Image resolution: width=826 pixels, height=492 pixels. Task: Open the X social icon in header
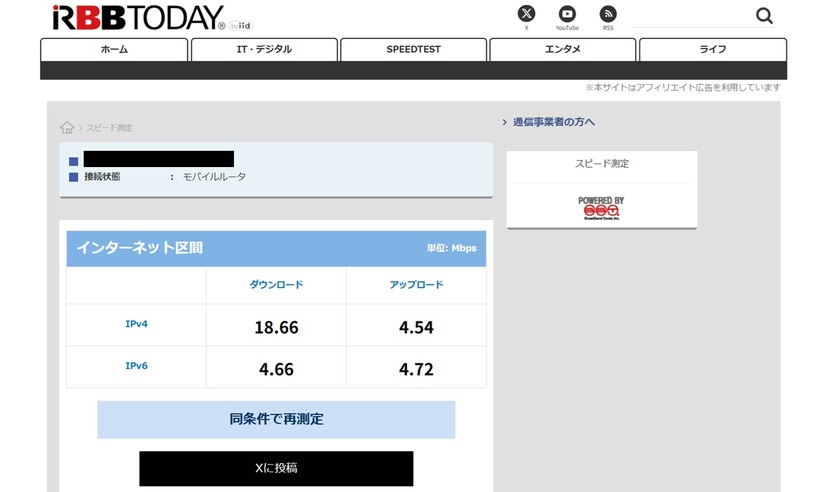coord(526,13)
